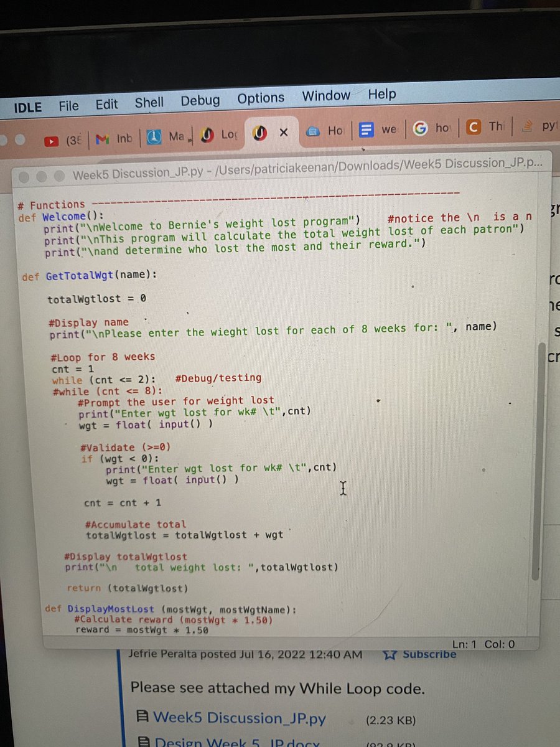Screen dimensions: 560x747
Task: Click 'totalWgtlost = totalWgtlost + wgt' line
Action: 185,535
